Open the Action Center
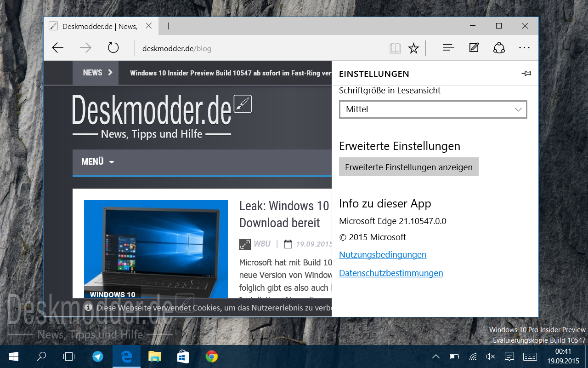The image size is (588, 368). pos(509,356)
